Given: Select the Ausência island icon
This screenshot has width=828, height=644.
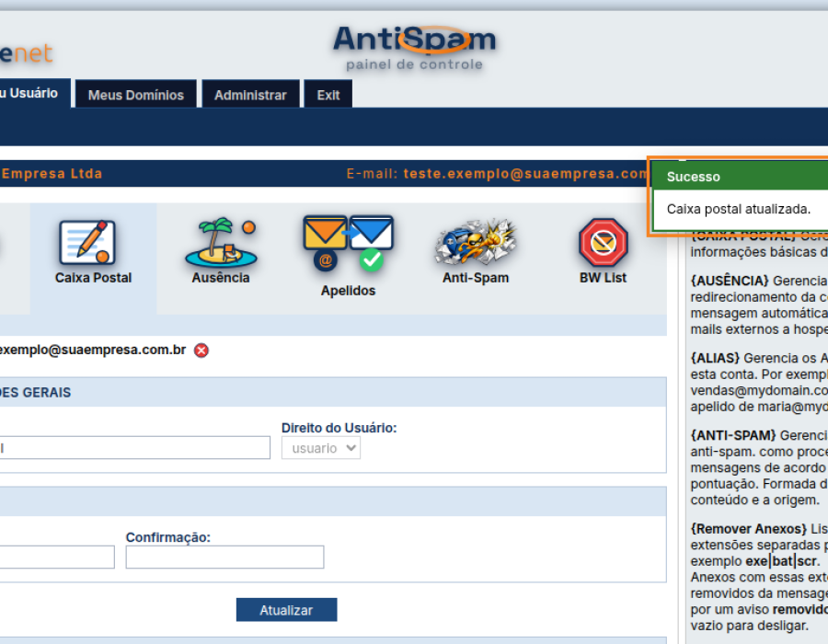Looking at the screenshot, I should point(221,242).
